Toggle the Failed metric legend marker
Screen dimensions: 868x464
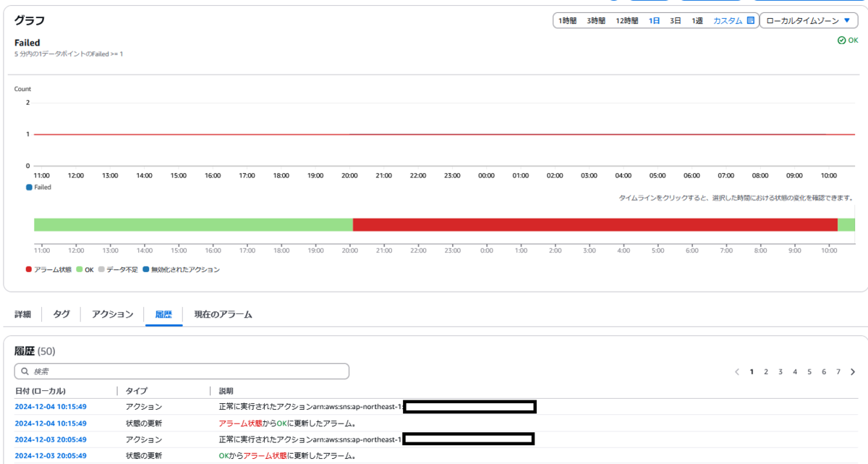point(29,187)
